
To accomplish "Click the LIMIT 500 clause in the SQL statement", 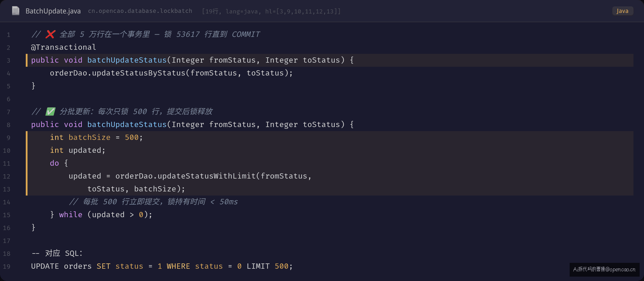I will click(x=268, y=266).
